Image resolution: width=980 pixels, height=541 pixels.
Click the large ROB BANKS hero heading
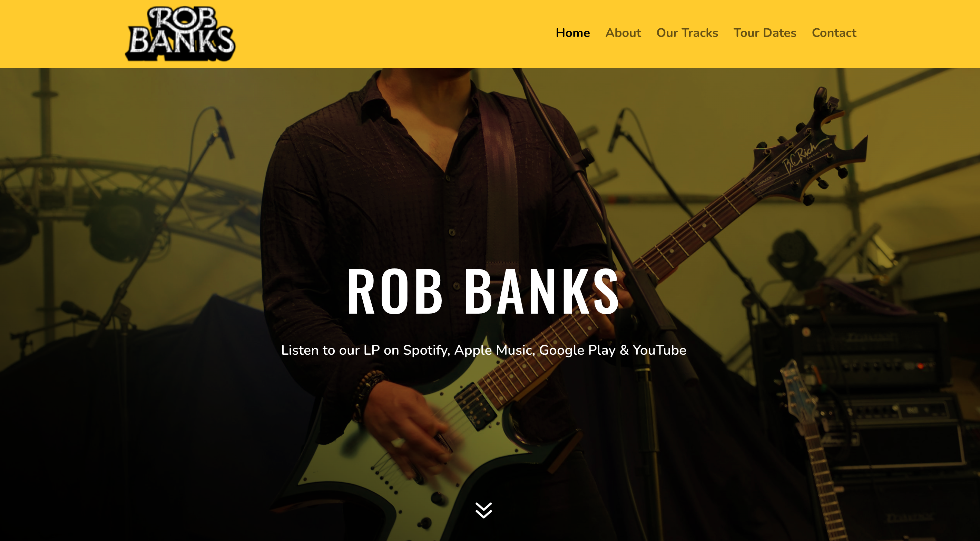tap(483, 291)
